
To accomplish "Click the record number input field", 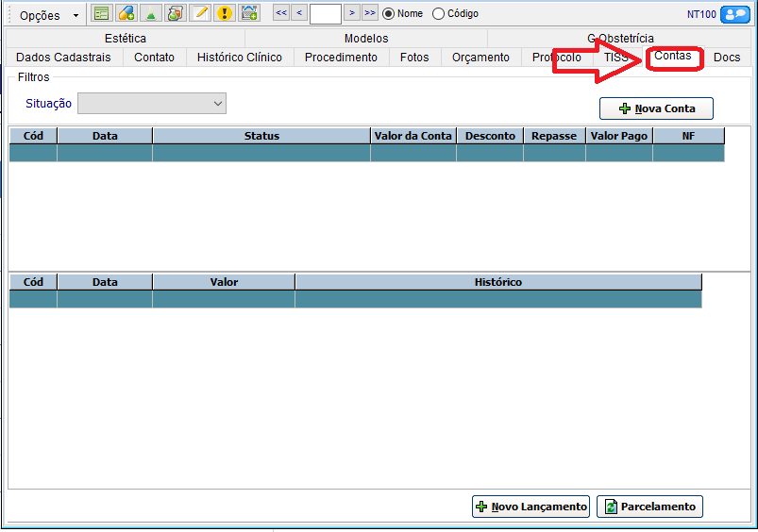I will [325, 14].
